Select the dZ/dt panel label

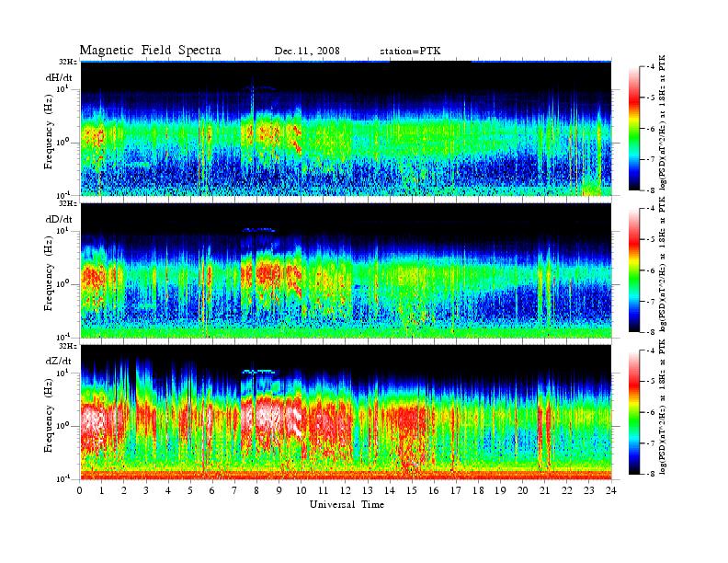click(x=59, y=361)
